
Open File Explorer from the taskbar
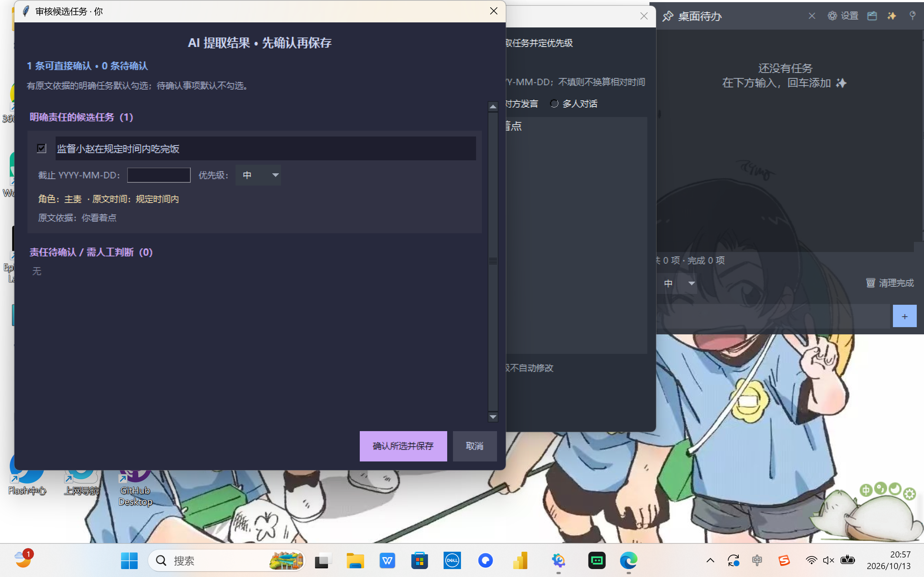coord(355,561)
